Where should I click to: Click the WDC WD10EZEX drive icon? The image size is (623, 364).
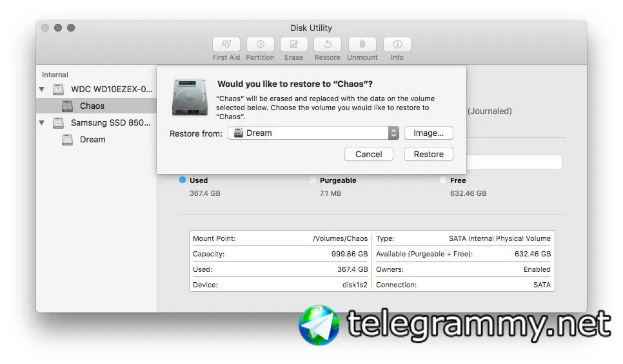click(x=59, y=90)
